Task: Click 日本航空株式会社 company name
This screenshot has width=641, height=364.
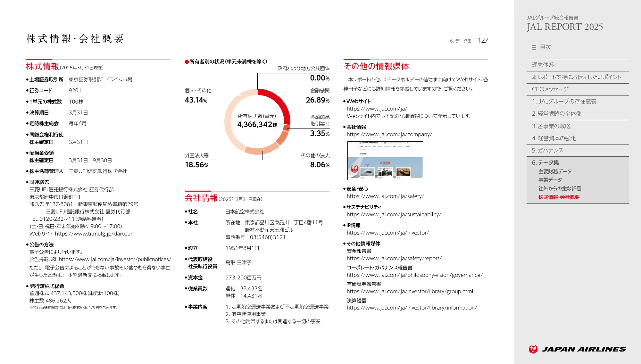Action: (x=245, y=212)
